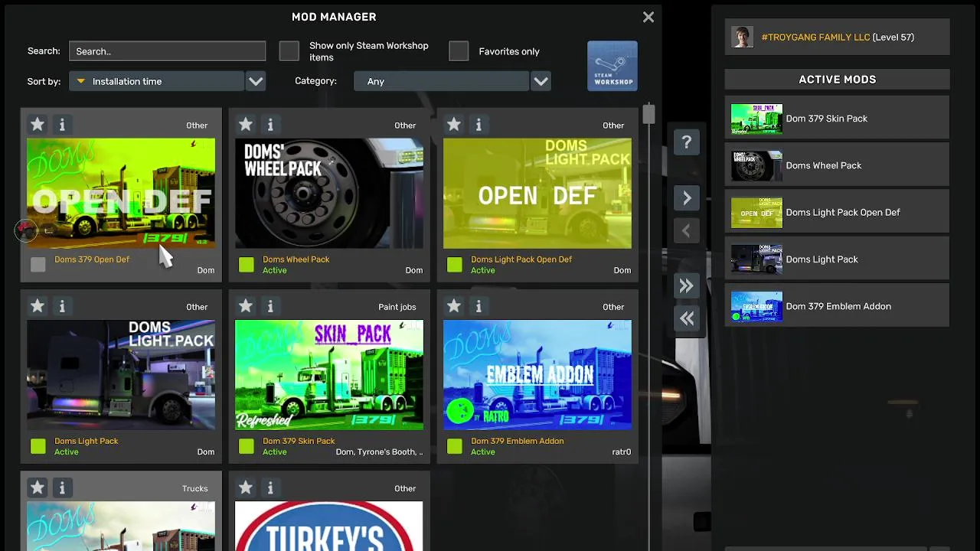Open the help question mark

pos(687,142)
